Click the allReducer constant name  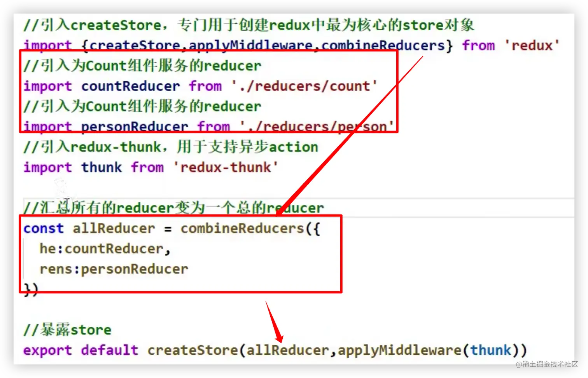114,228
